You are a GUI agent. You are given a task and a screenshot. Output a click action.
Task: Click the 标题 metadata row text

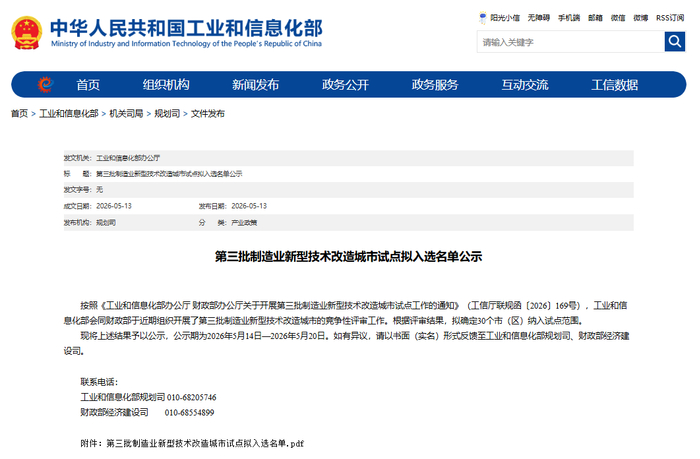pyautogui.click(x=169, y=174)
